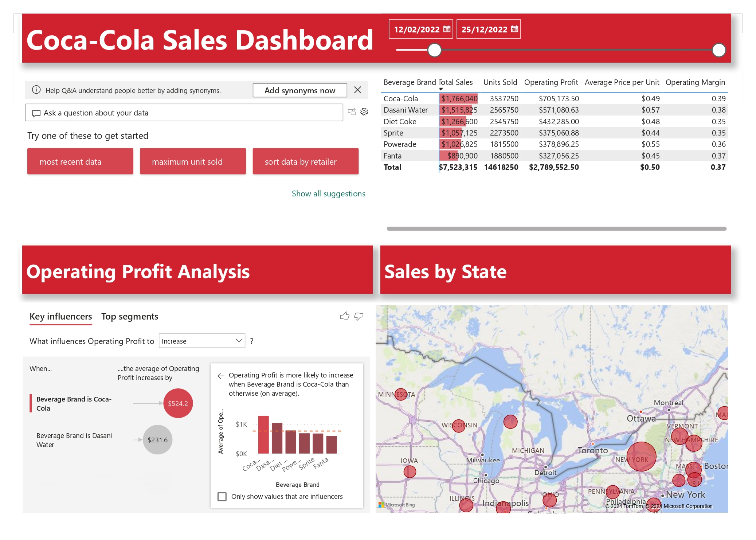Switch to the Top segments tab
Image resolution: width=756 pixels, height=540 pixels.
click(129, 316)
